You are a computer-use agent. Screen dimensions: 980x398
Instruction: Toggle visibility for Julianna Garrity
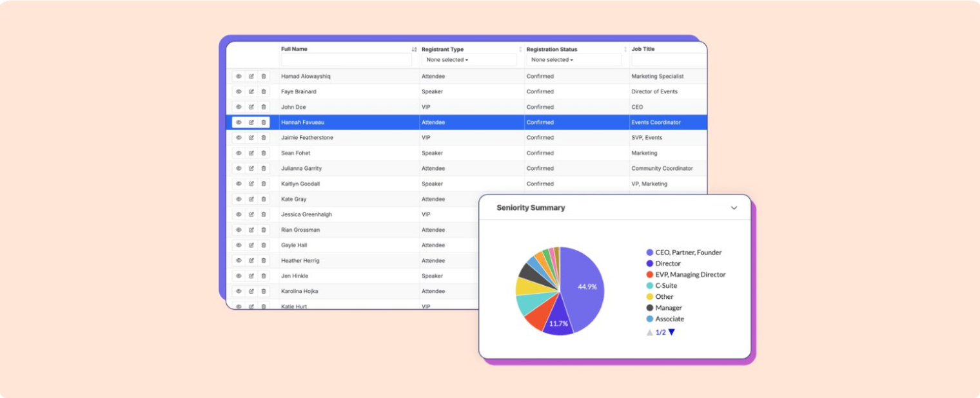(239, 168)
